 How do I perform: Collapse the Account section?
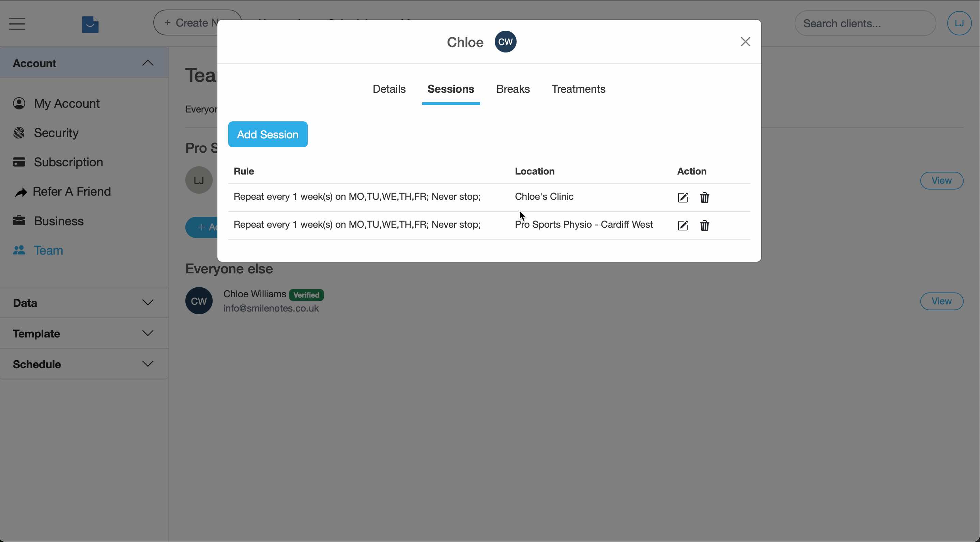pyautogui.click(x=148, y=63)
